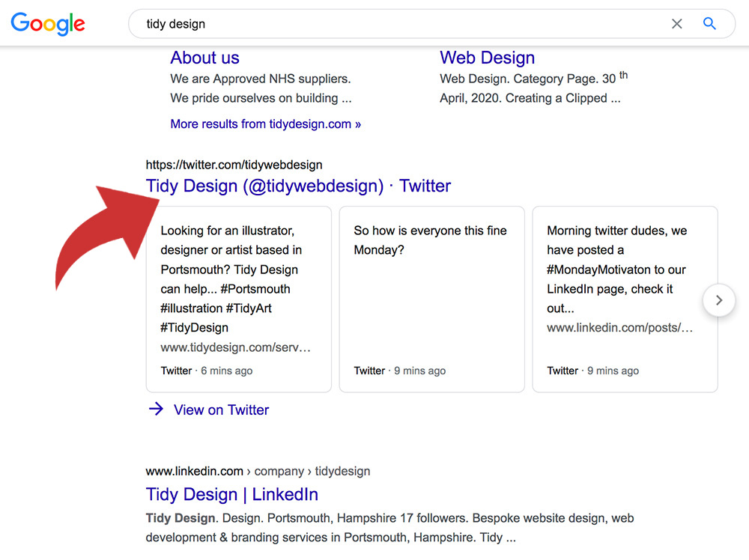This screenshot has height=560, width=749.
Task: Open the tweet card about an illustrator in Portsmouth
Action: pos(238,299)
